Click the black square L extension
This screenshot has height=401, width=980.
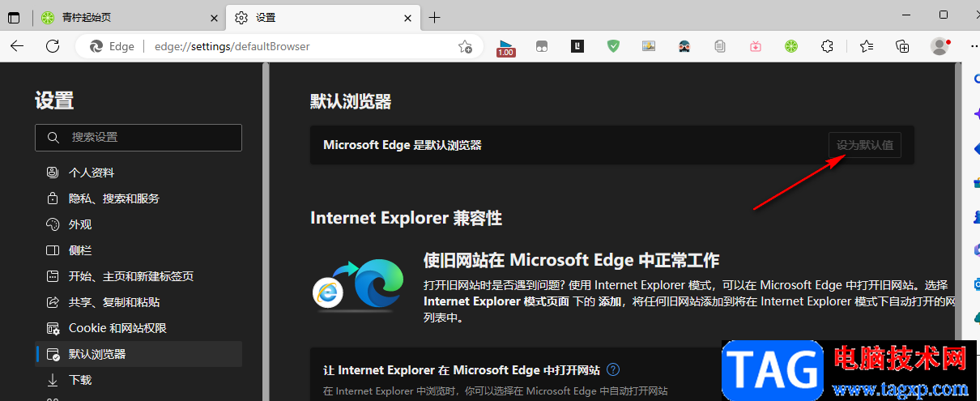[x=577, y=47]
